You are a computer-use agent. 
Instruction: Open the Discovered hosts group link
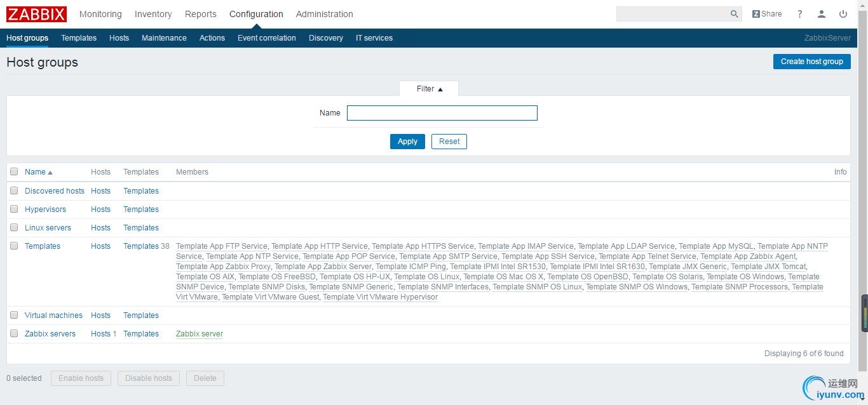pos(55,190)
